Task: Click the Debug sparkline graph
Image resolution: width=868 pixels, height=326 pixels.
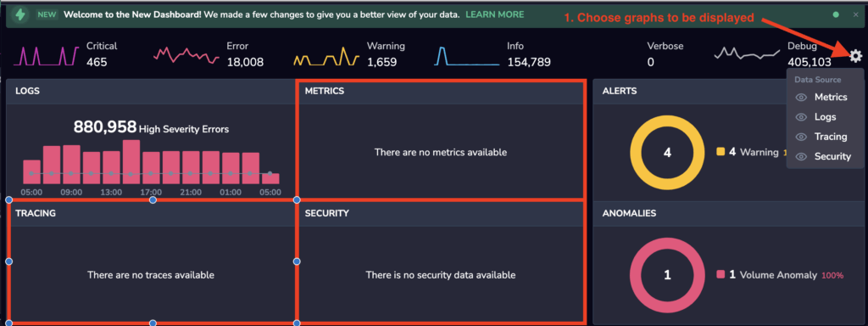Action: click(x=748, y=53)
